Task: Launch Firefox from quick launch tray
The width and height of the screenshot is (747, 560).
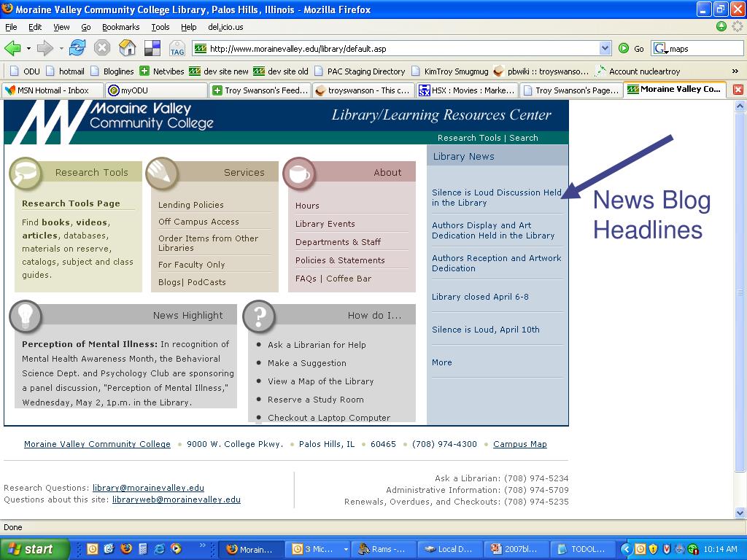Action: [126, 548]
